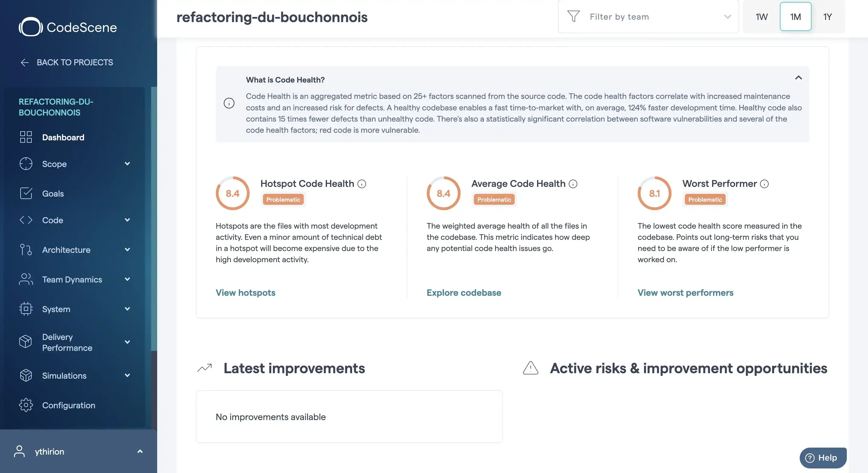Click the View hotspots link

[245, 292]
